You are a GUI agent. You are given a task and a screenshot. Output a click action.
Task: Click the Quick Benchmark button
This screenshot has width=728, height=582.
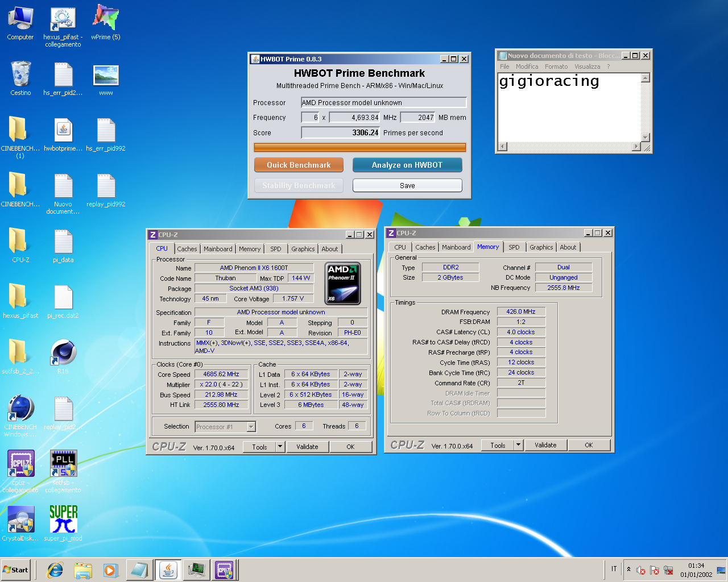coord(299,165)
